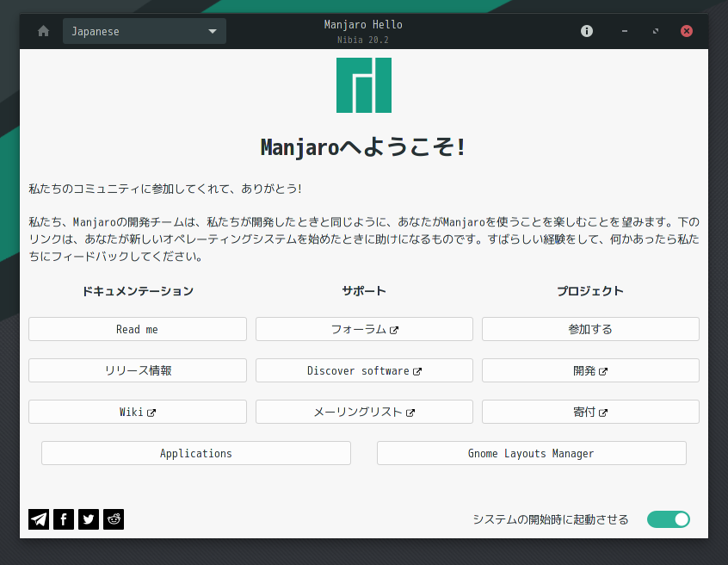Click the Manjaro Hello window title
Screen dimensions: 728x565
click(363, 25)
